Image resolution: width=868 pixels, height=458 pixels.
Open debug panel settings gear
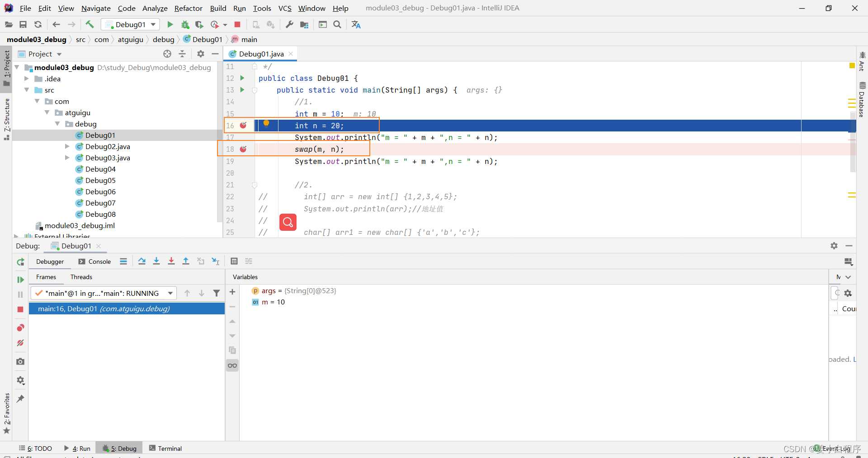coord(834,246)
